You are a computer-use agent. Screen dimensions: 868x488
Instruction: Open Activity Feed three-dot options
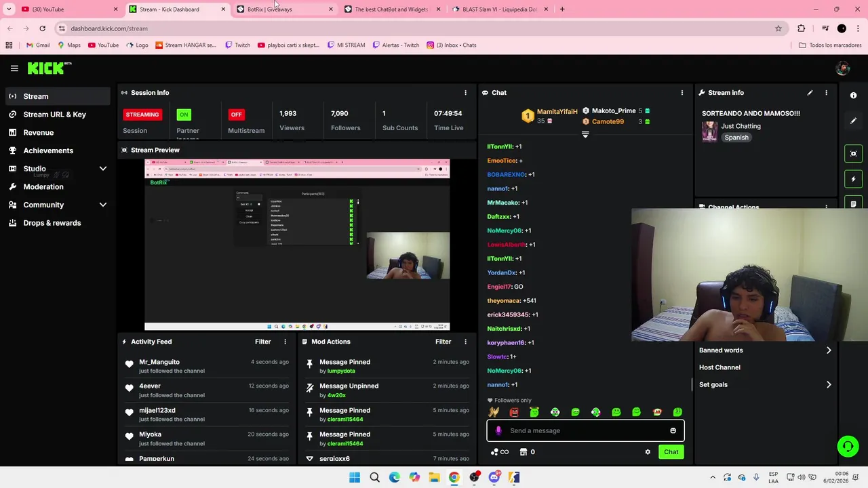click(x=285, y=342)
